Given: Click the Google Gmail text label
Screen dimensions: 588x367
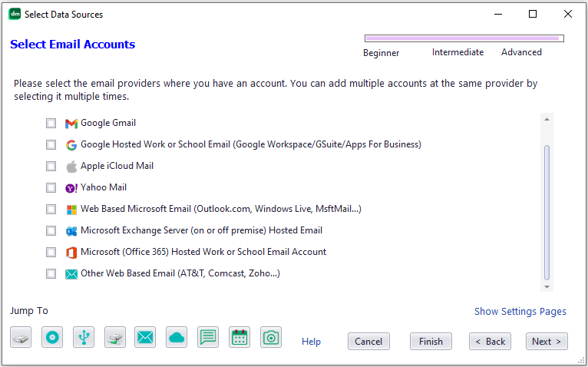Looking at the screenshot, I should [108, 123].
